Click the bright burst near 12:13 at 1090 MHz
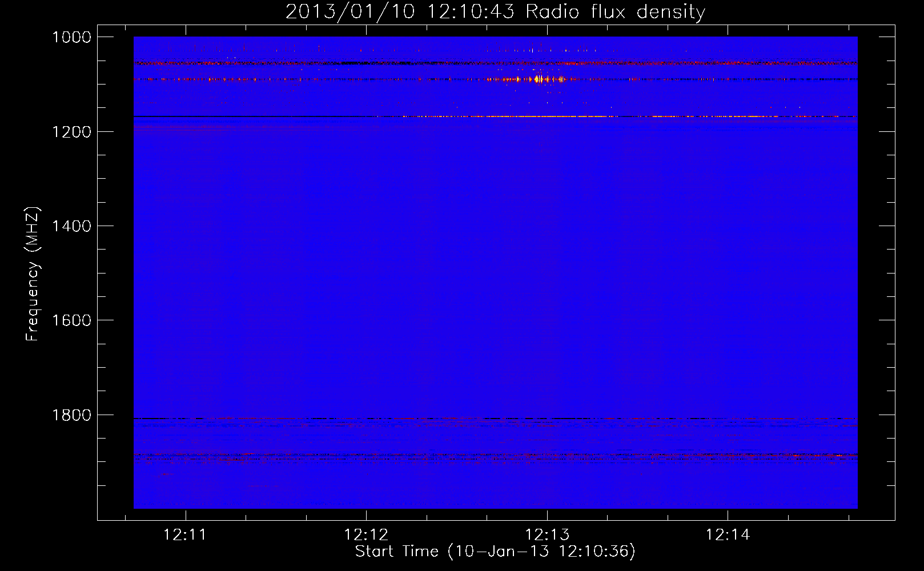This screenshot has height=571, width=924. (540, 79)
